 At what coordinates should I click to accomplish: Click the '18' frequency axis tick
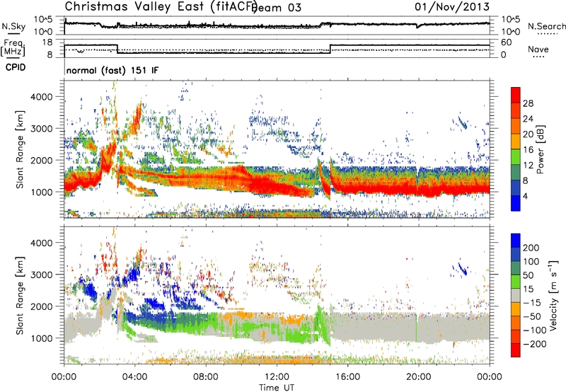click(x=47, y=42)
